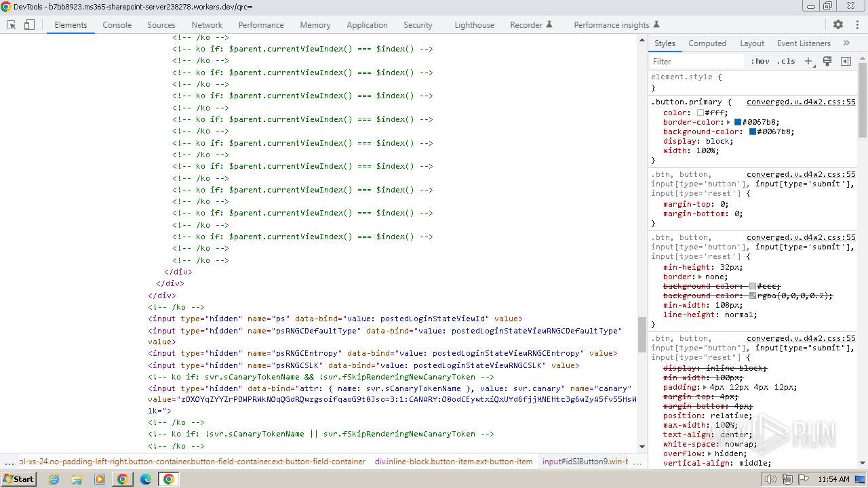
Task: Click the Performance insights flask icon
Action: pos(656,24)
